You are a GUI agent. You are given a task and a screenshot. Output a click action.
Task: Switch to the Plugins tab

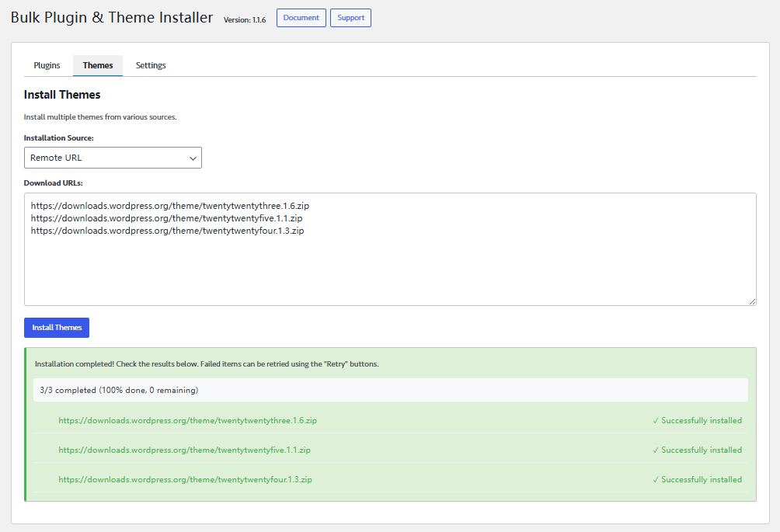[x=47, y=66]
